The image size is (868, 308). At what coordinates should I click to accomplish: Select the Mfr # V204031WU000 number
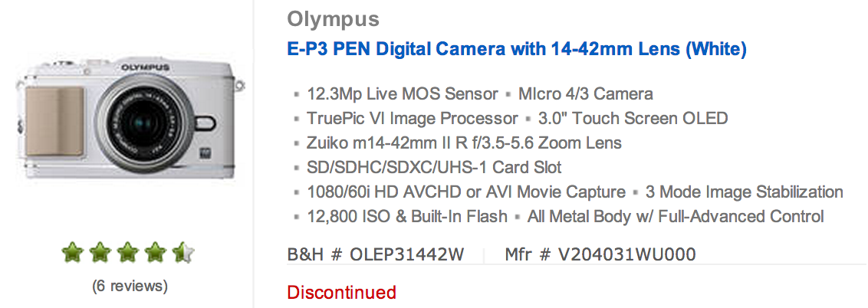click(600, 254)
